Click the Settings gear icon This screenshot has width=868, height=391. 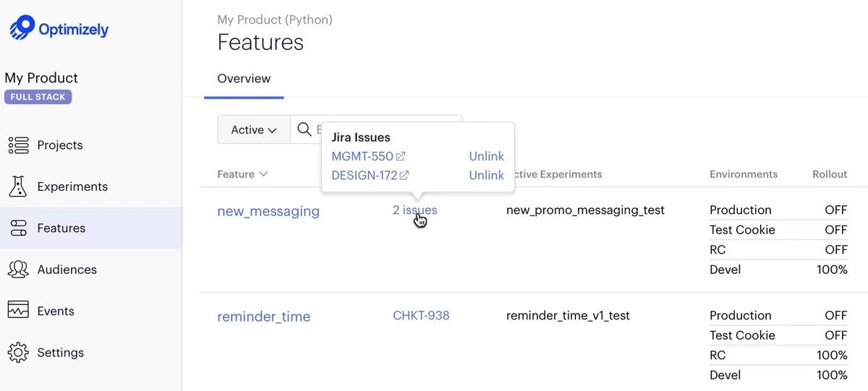click(x=18, y=353)
